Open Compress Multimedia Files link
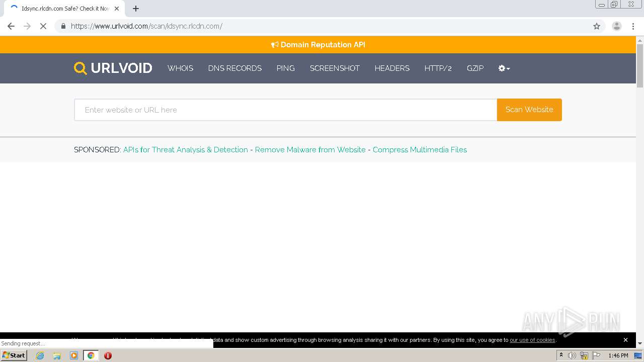644x362 pixels. 420,150
